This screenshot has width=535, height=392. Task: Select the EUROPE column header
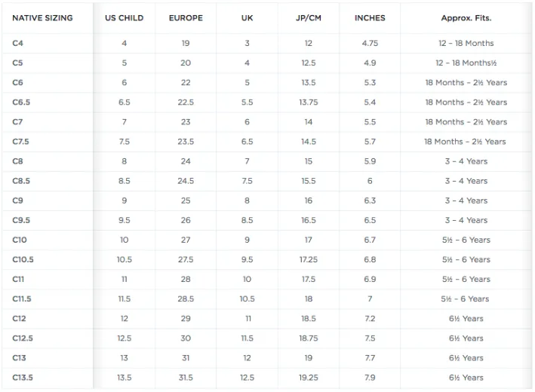(x=186, y=18)
